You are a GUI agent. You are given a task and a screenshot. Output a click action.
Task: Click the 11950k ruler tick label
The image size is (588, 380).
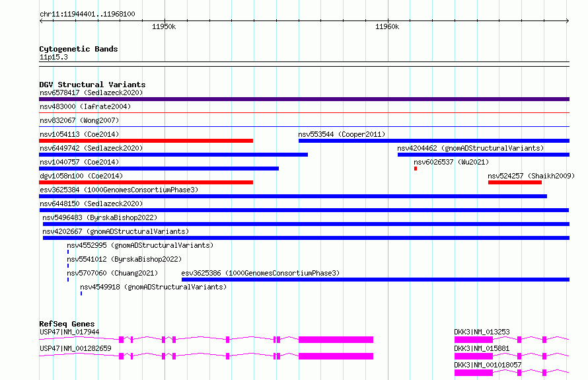point(164,26)
